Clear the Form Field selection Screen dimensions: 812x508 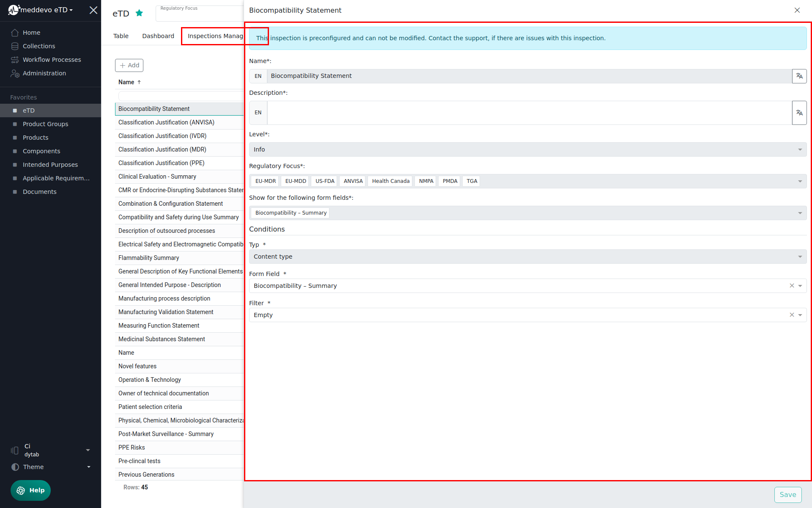(792, 286)
